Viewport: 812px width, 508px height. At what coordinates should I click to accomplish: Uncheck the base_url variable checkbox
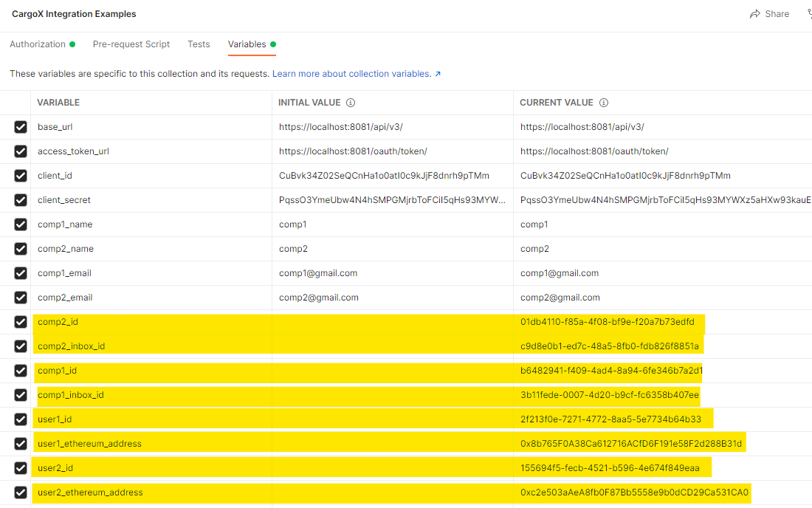21,127
